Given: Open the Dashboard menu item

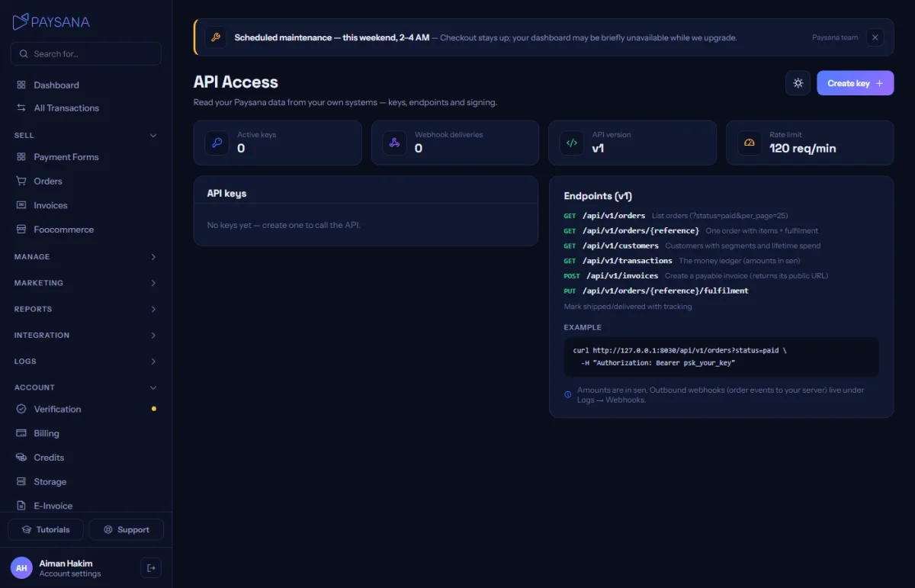Looking at the screenshot, I should pos(85,85).
